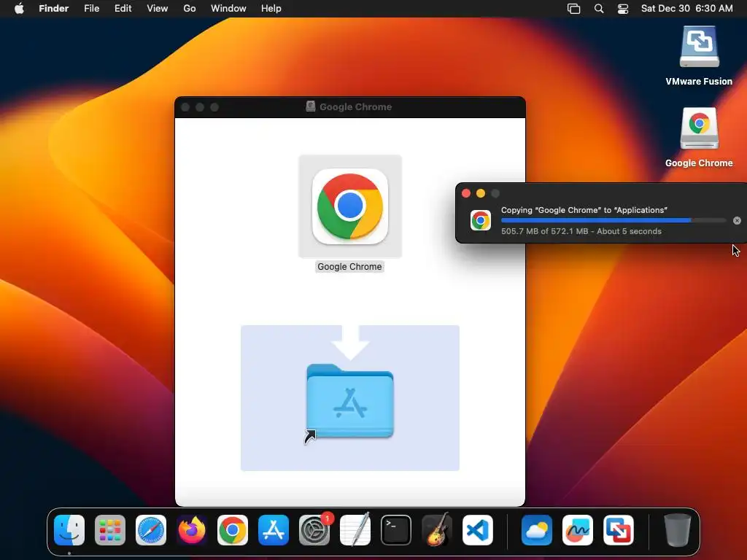Open Freeform from the Dock
Image resolution: width=747 pixels, height=560 pixels.
pyautogui.click(x=578, y=530)
